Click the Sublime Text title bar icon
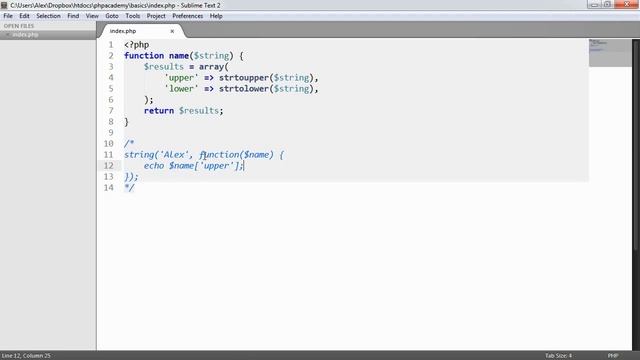 pos(4,5)
